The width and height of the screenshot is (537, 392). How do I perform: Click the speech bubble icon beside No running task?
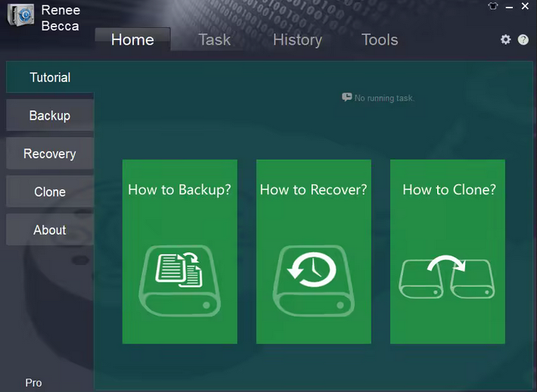tap(346, 98)
